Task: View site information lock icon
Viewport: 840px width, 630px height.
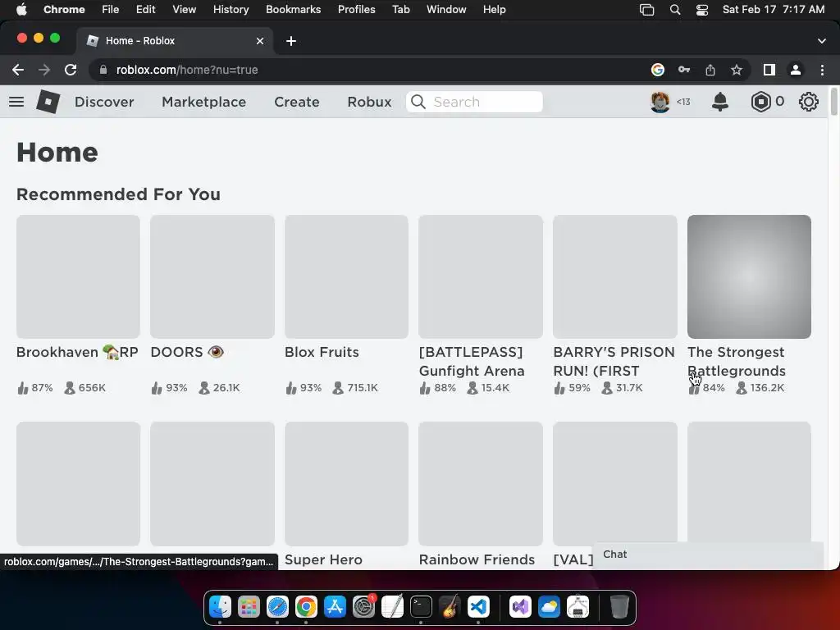Action: click(x=103, y=70)
